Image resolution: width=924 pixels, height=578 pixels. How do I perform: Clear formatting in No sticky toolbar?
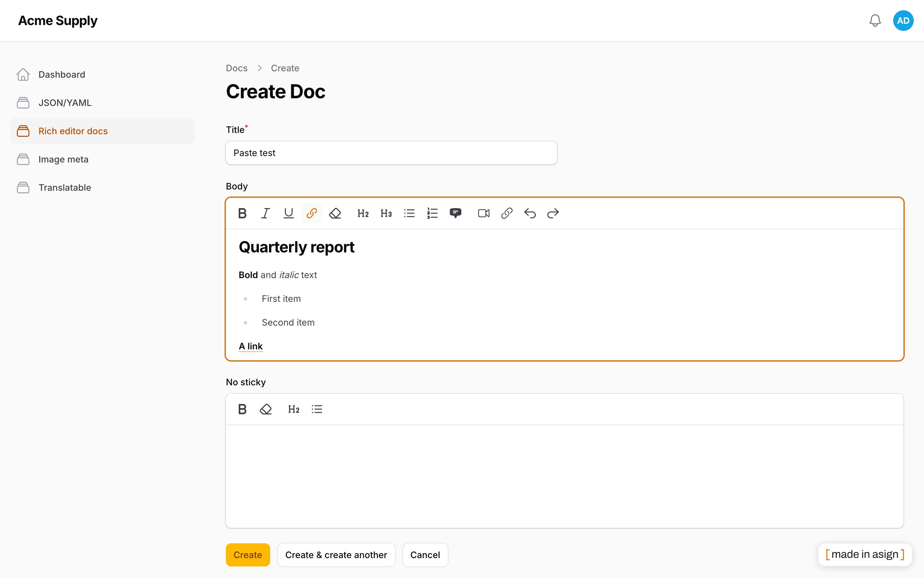pos(265,409)
